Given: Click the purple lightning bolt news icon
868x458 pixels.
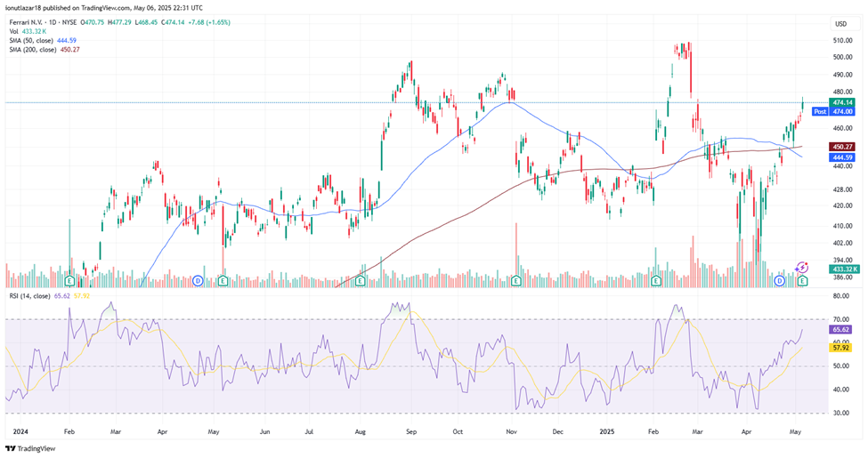Looking at the screenshot, I should 800,266.
